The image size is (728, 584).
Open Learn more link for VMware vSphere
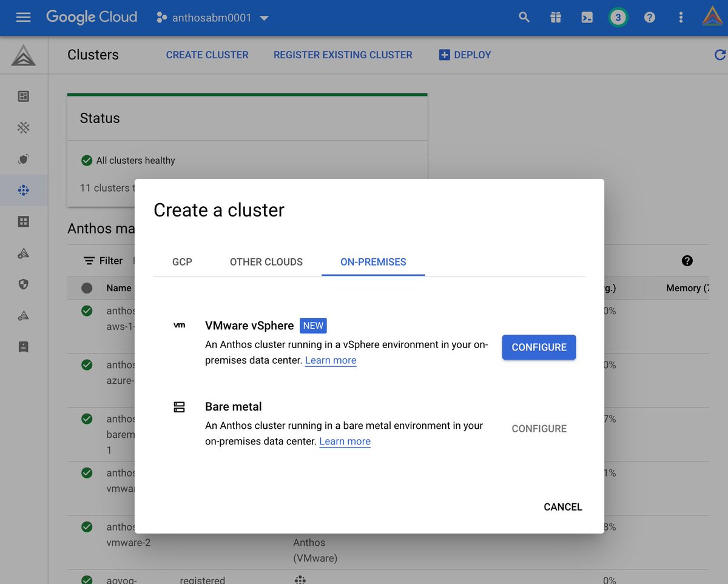click(x=331, y=360)
